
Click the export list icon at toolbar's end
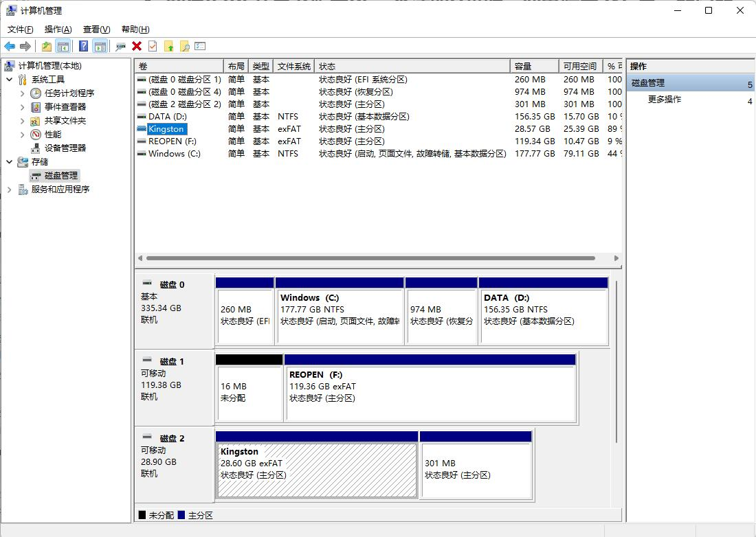[x=201, y=46]
